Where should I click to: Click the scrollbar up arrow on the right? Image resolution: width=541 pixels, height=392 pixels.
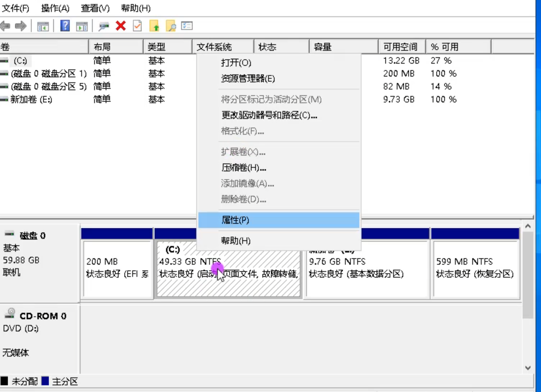tap(528, 225)
